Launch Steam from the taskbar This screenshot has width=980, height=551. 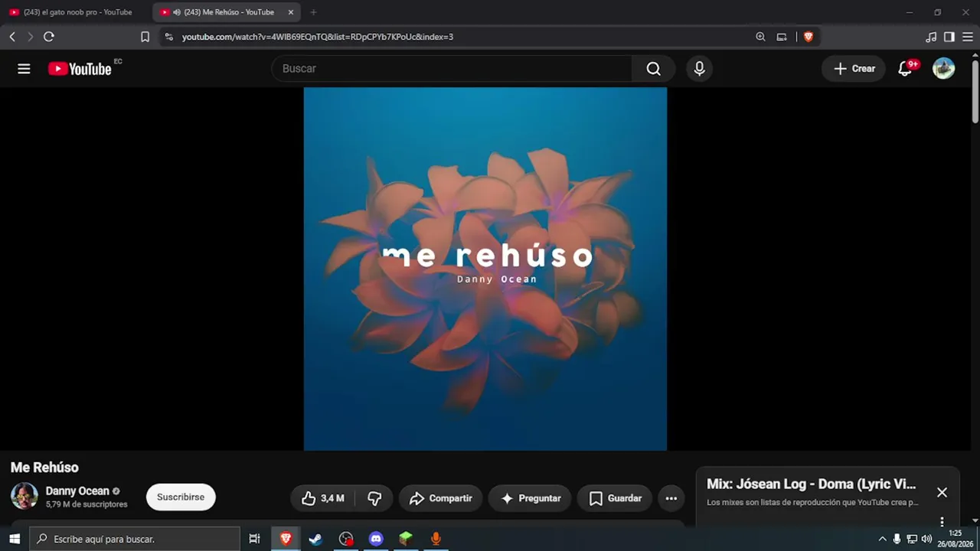tap(315, 539)
